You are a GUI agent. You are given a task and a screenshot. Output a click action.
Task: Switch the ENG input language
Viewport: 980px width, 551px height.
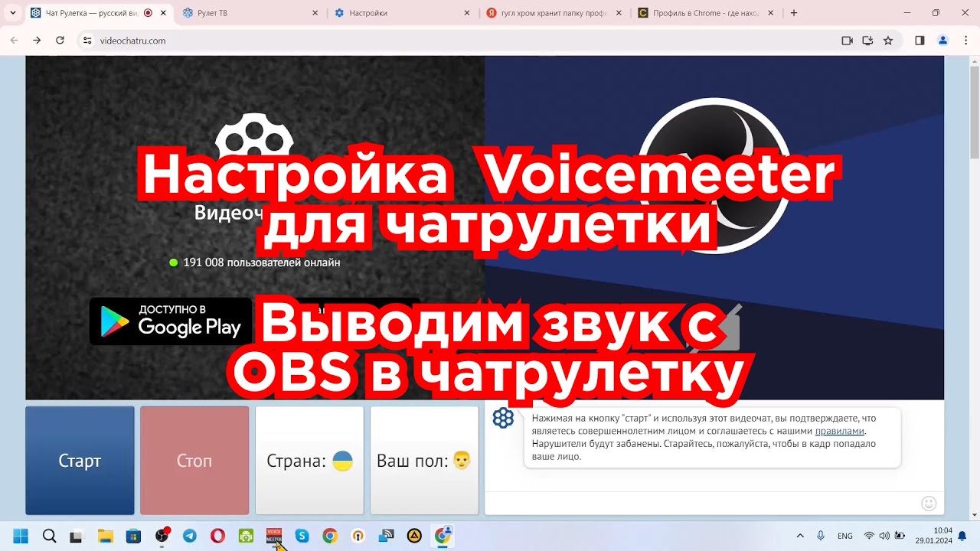click(845, 536)
